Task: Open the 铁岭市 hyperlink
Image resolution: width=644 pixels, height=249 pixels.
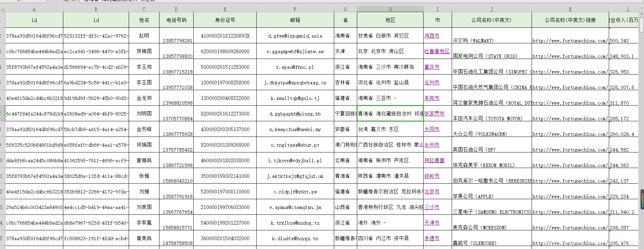Action: click(432, 176)
